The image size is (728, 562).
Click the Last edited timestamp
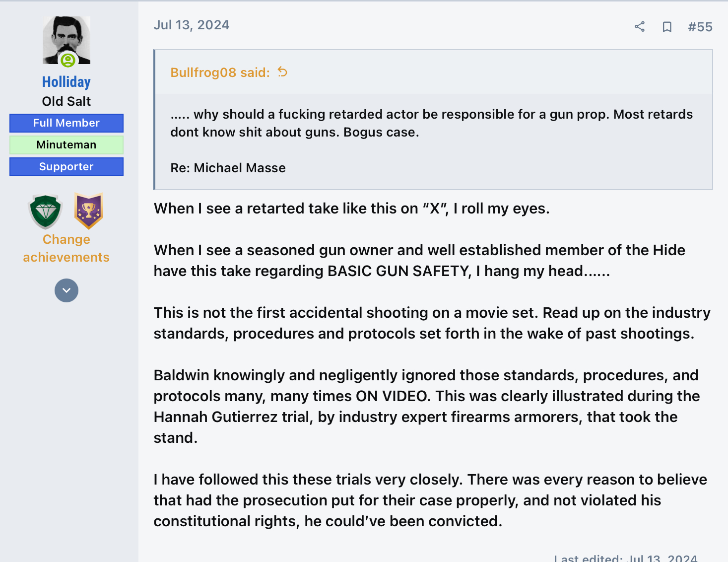[x=625, y=558]
